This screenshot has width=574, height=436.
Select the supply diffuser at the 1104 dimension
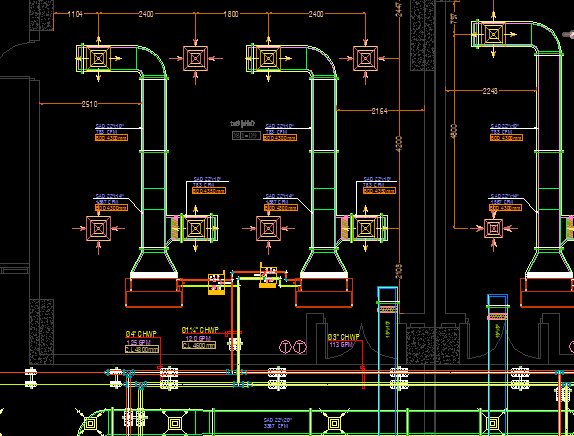coord(98,59)
